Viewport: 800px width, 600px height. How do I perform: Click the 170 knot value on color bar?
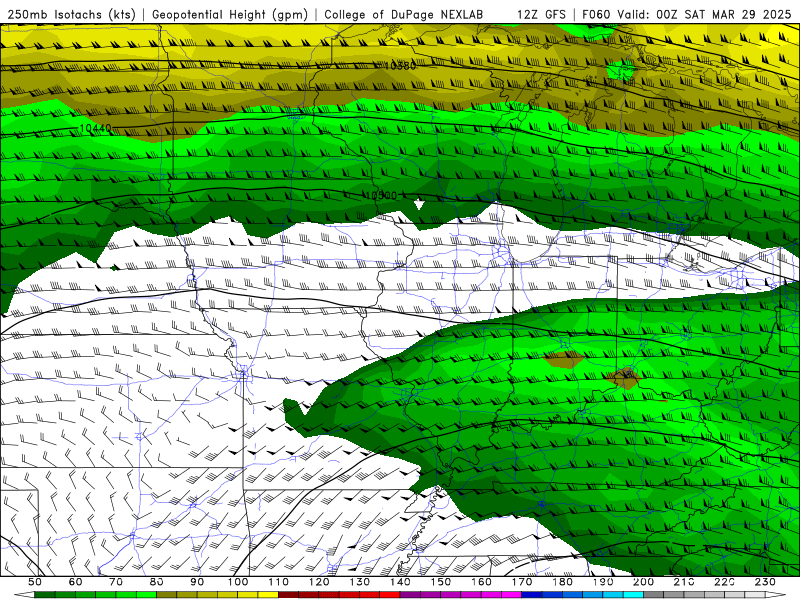(x=522, y=582)
